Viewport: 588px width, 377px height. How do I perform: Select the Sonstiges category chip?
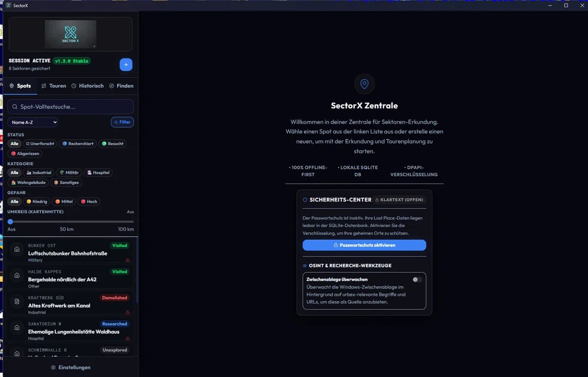tap(66, 183)
